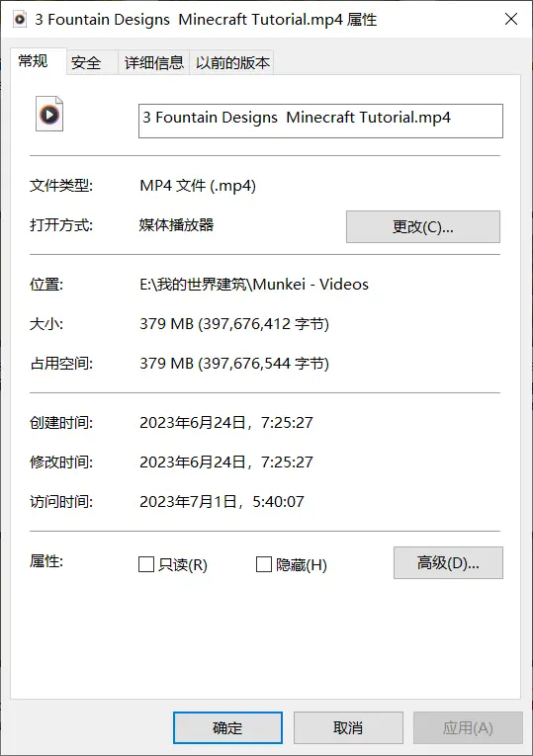
Task: Click the 应用(A) apply button
Action: click(468, 727)
